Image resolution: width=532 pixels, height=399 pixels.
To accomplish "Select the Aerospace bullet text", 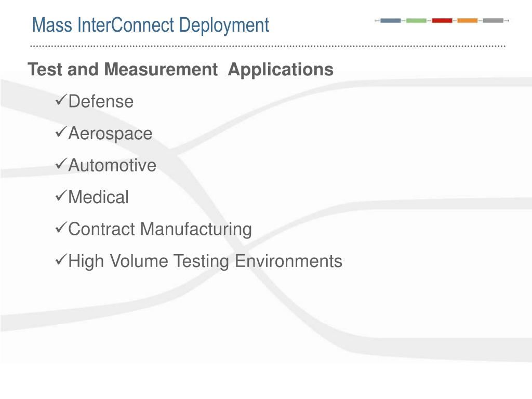I will pos(110,134).
